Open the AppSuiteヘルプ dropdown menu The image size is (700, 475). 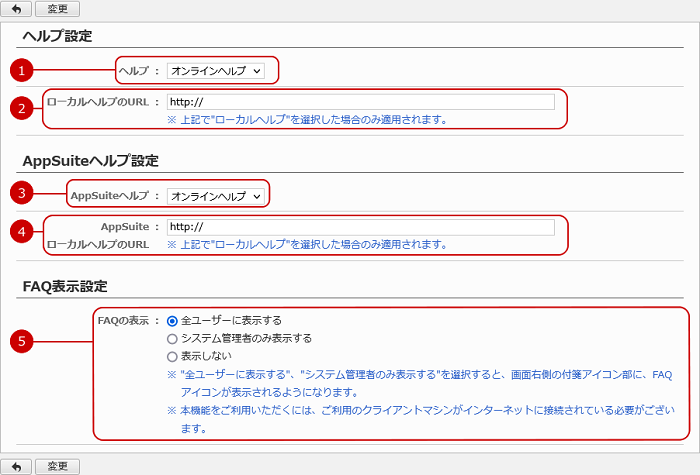tap(216, 196)
